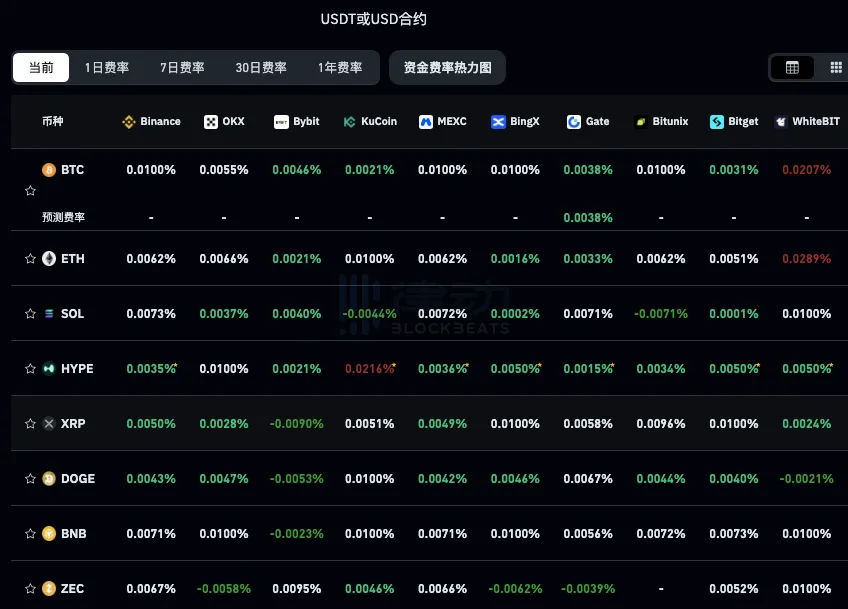Favorite BNB with its star
The image size is (848, 609).
pos(30,534)
